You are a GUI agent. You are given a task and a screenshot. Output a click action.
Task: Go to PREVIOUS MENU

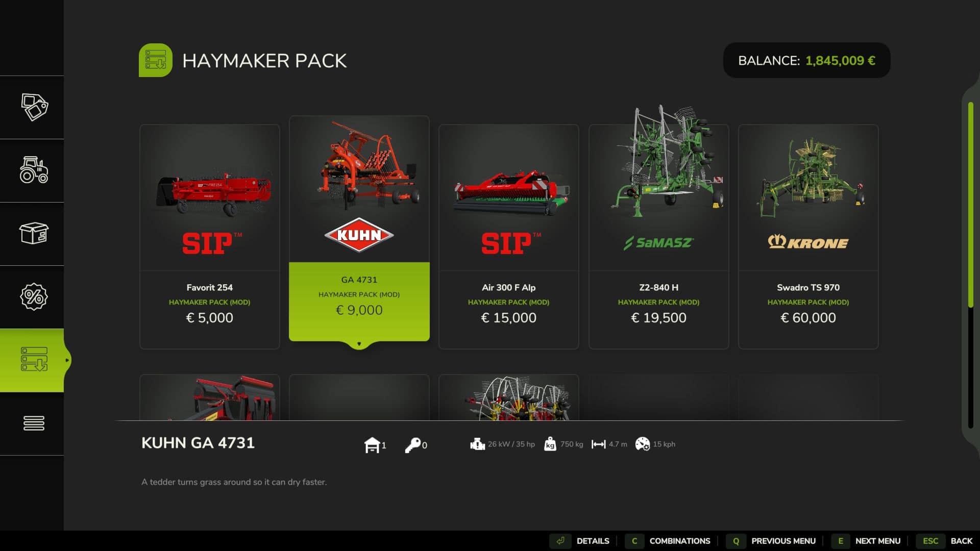[x=771, y=541]
